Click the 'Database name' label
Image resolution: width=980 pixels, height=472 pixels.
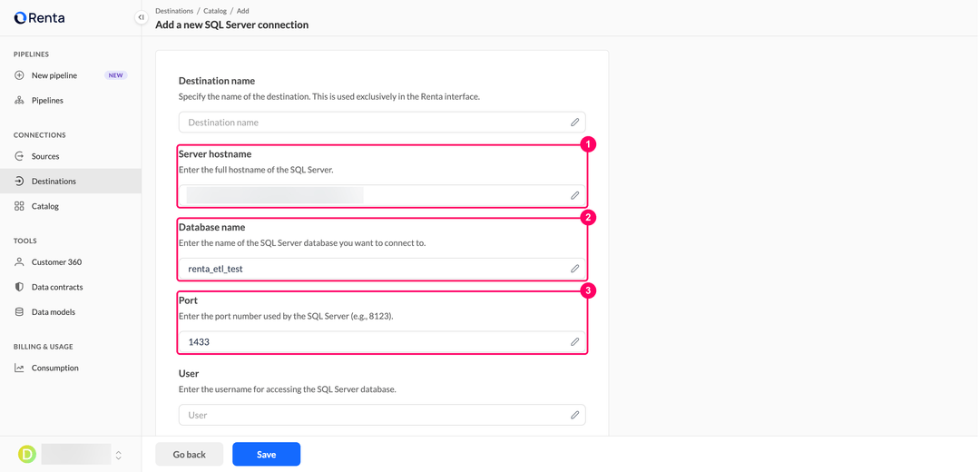(x=211, y=228)
